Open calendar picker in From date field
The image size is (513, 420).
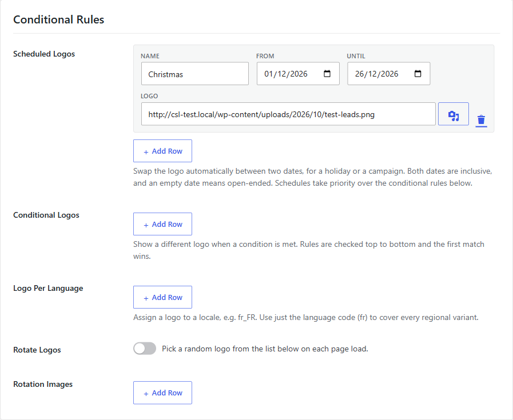[327, 74]
